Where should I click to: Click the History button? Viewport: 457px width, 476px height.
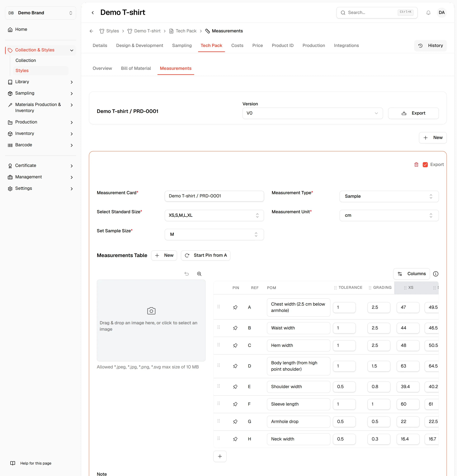pos(430,45)
